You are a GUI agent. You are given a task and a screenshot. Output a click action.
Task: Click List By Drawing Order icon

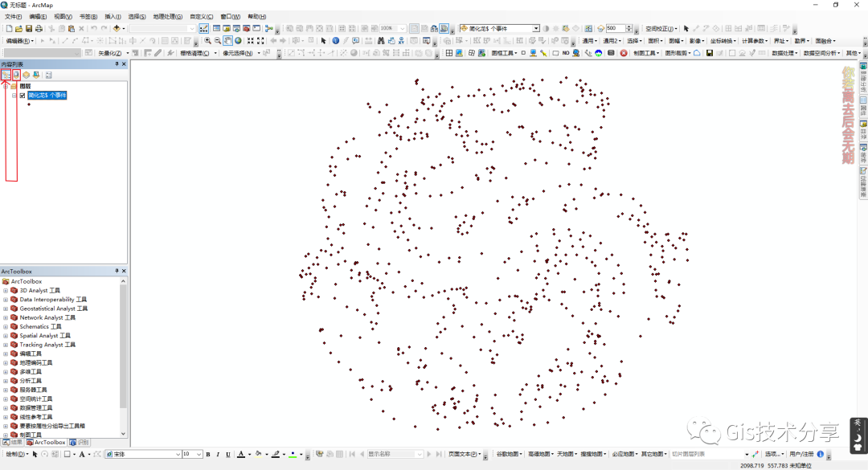point(6,75)
